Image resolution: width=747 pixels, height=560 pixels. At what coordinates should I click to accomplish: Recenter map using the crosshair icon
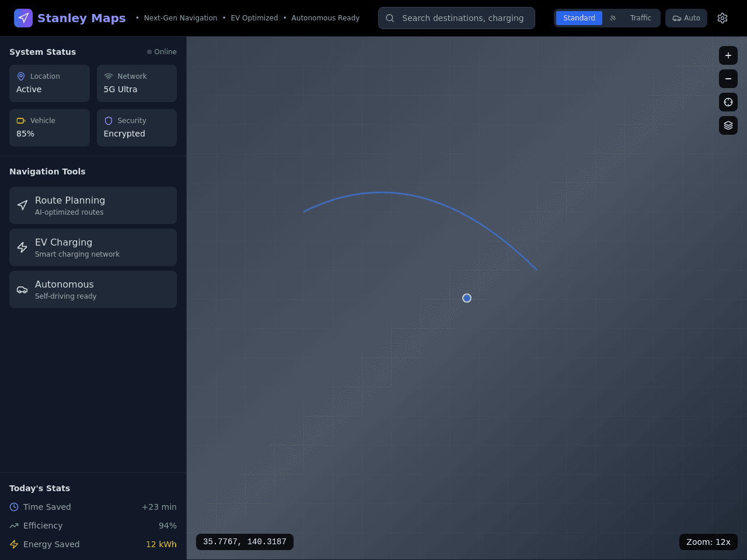(x=728, y=102)
